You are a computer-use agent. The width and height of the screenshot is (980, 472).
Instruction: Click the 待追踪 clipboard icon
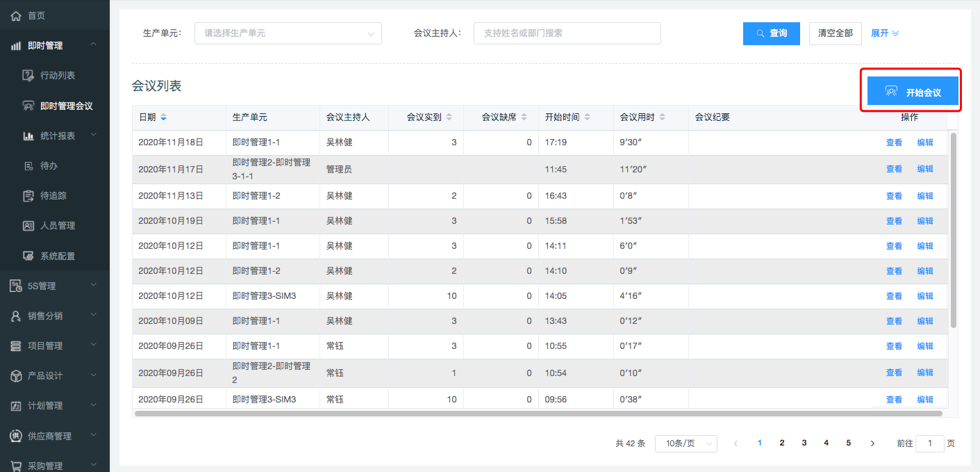tap(28, 196)
